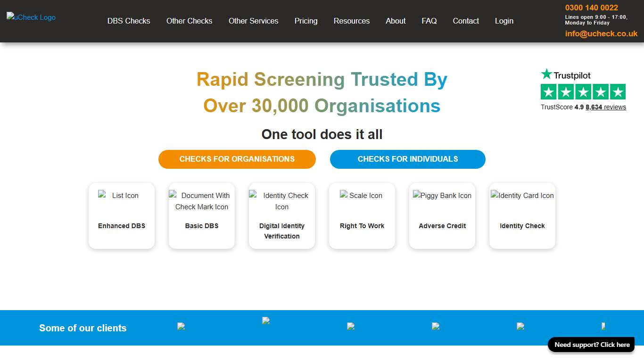
Task: Expand the DBS Checks navigation dropdown
Action: coord(128,21)
